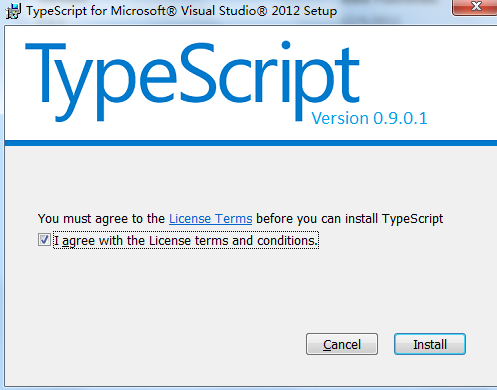Click the window title 'TypeScript for Microsoft® Visual Studio® 2012 Setup'

pyautogui.click(x=182, y=11)
